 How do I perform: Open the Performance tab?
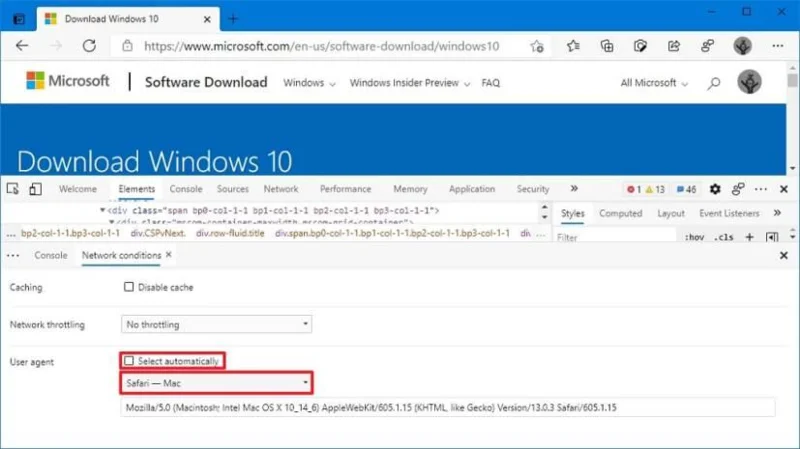(x=345, y=189)
